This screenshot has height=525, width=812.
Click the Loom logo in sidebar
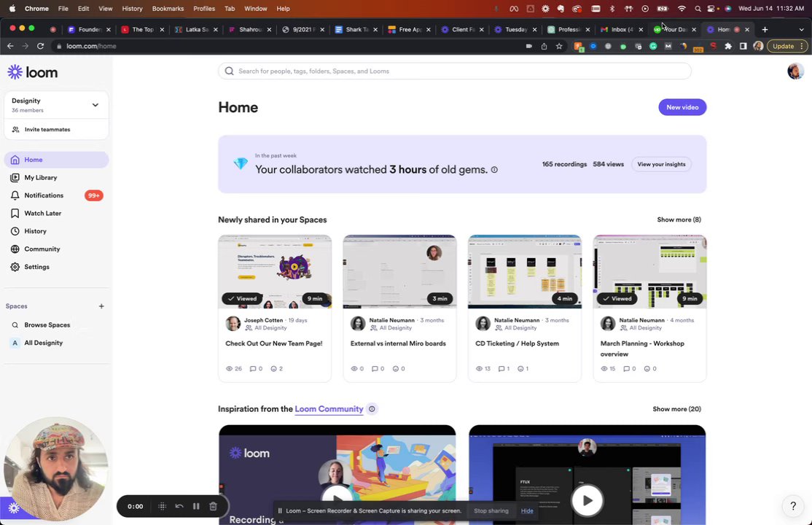[33, 72]
